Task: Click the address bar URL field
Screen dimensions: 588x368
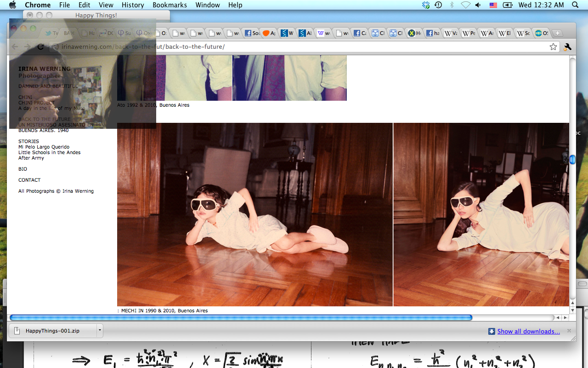Action: tap(299, 46)
